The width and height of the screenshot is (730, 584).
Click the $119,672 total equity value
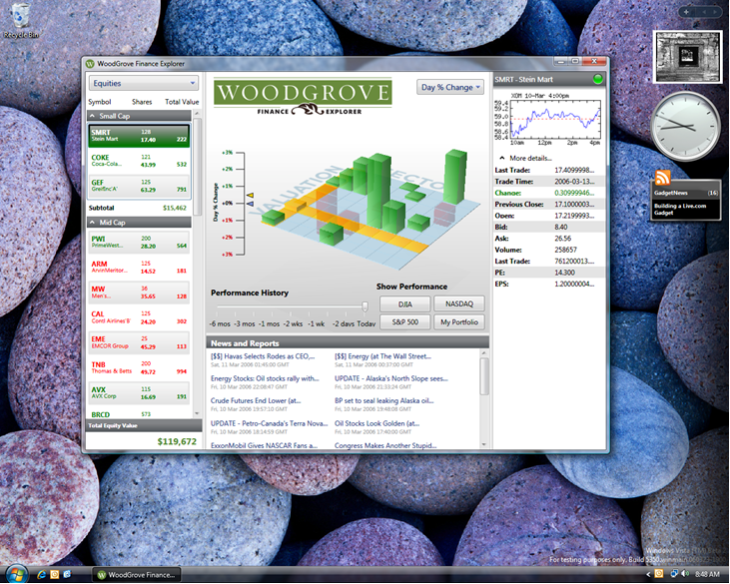176,441
